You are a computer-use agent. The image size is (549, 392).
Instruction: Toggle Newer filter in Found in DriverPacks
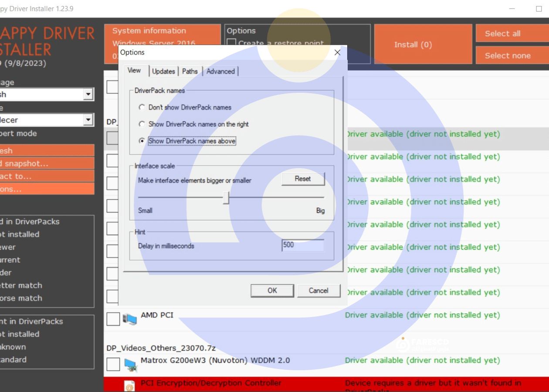click(x=8, y=247)
